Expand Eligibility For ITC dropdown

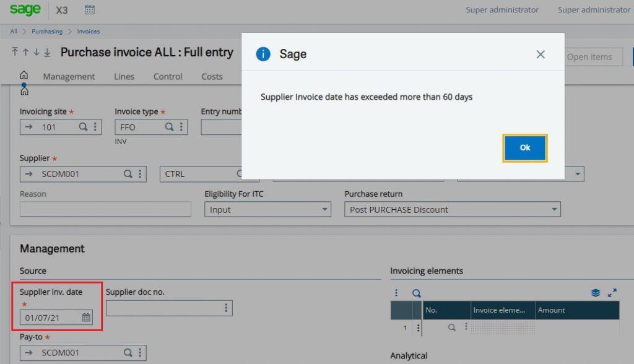point(324,209)
